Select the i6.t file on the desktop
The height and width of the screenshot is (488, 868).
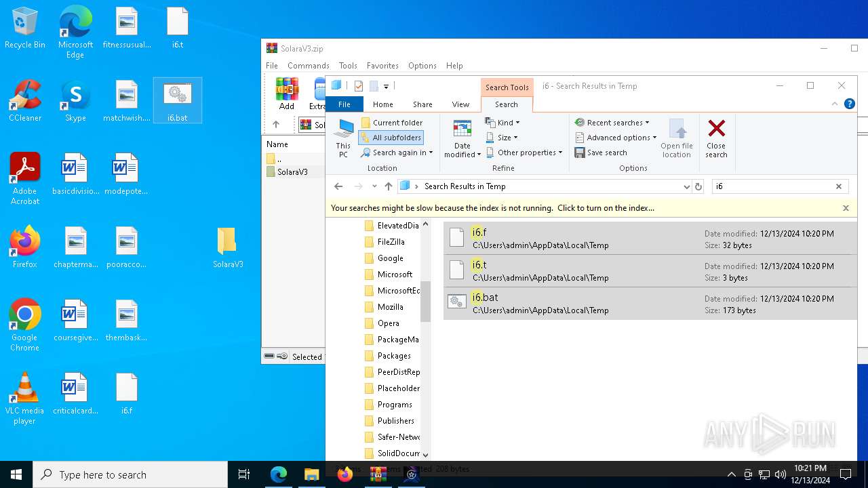point(178,28)
